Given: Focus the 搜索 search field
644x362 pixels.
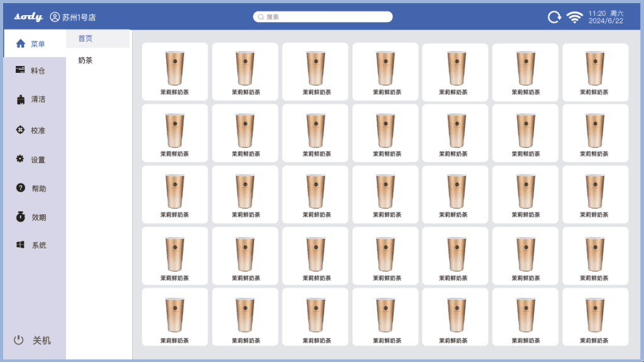Looking at the screenshot, I should click(x=327, y=17).
